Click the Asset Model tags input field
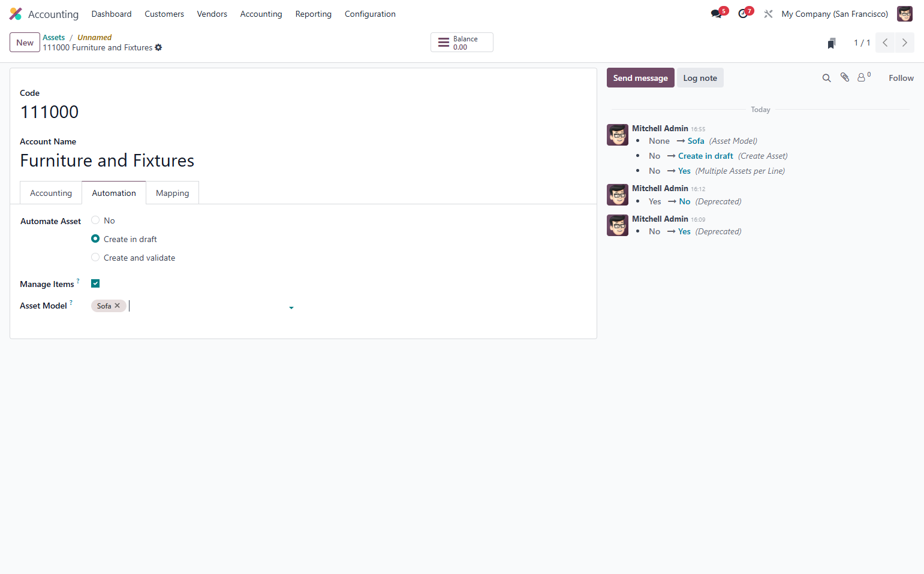Viewport: 924px width, 574px height. 193,306
